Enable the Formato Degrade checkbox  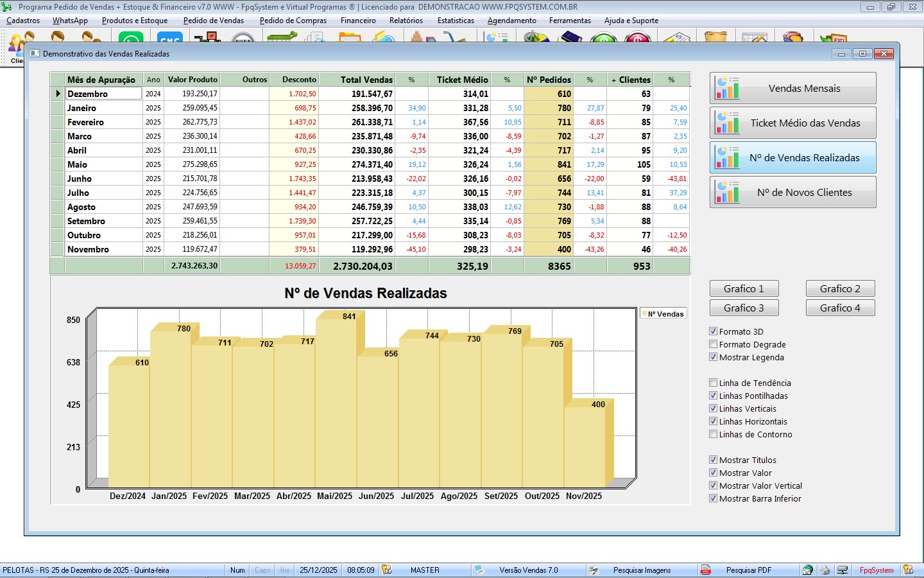[713, 344]
